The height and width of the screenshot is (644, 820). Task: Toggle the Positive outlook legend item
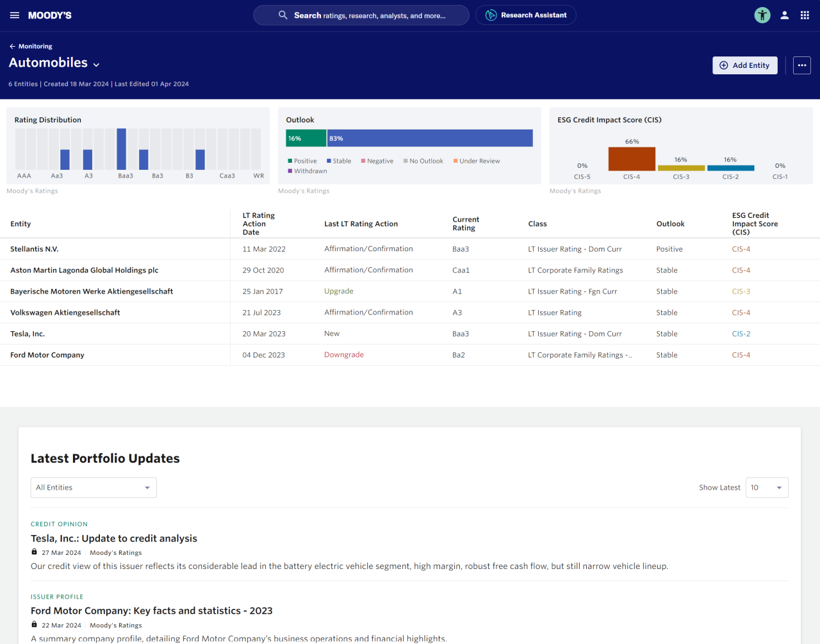[302, 161]
